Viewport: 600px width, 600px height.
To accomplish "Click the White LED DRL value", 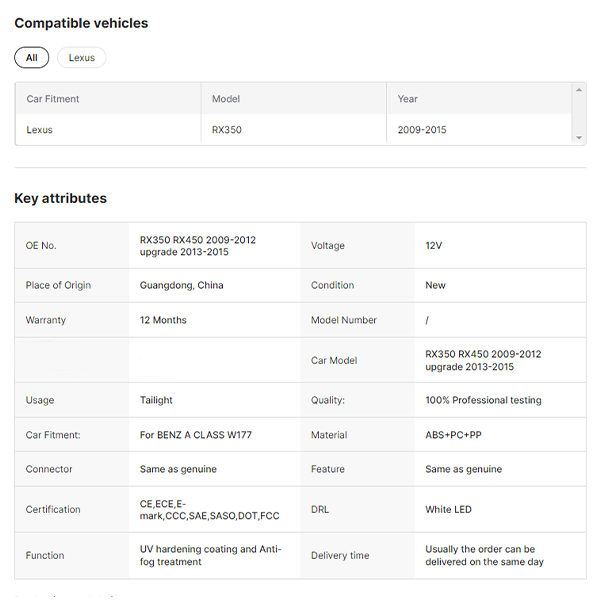I will coord(448,509).
